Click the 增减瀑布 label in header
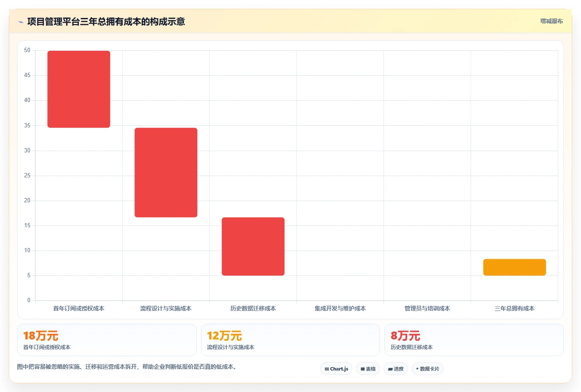 tap(551, 21)
